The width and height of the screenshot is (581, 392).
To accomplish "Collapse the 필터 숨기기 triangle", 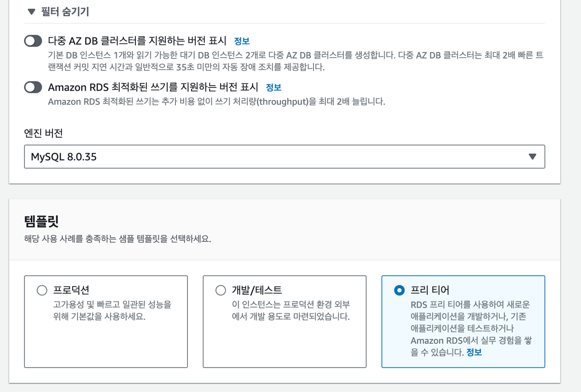I will [31, 12].
